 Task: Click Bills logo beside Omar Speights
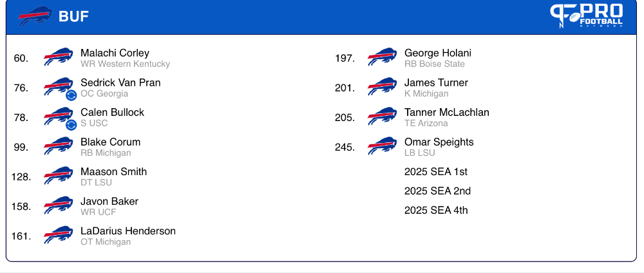click(x=383, y=146)
